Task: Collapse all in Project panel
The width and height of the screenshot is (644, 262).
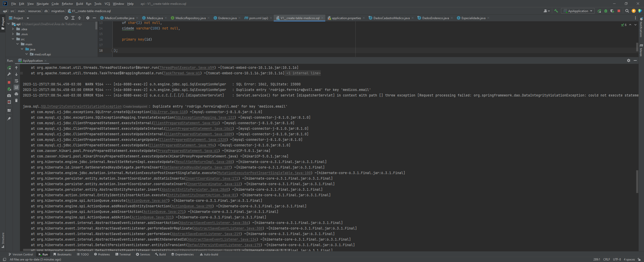Action: pyautogui.click(x=79, y=18)
